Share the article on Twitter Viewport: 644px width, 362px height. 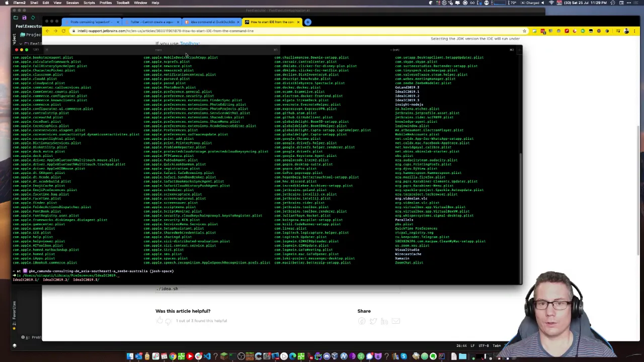[373, 321]
